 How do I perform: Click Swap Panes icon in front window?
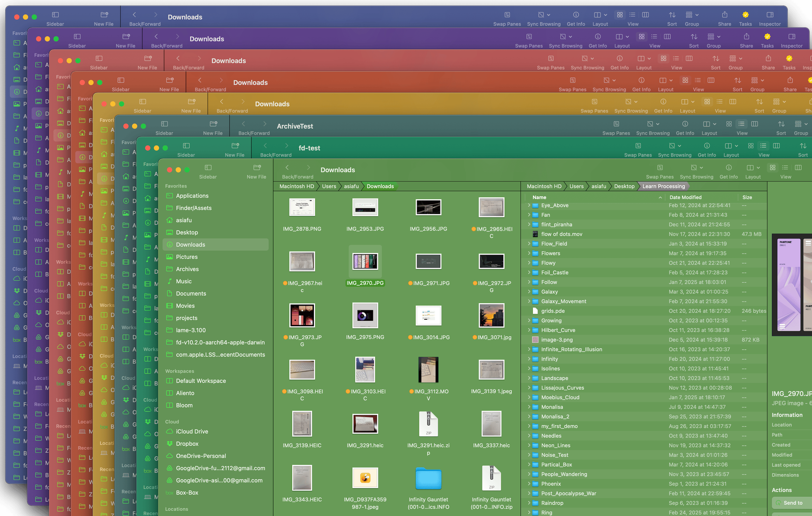pyautogui.click(x=659, y=168)
